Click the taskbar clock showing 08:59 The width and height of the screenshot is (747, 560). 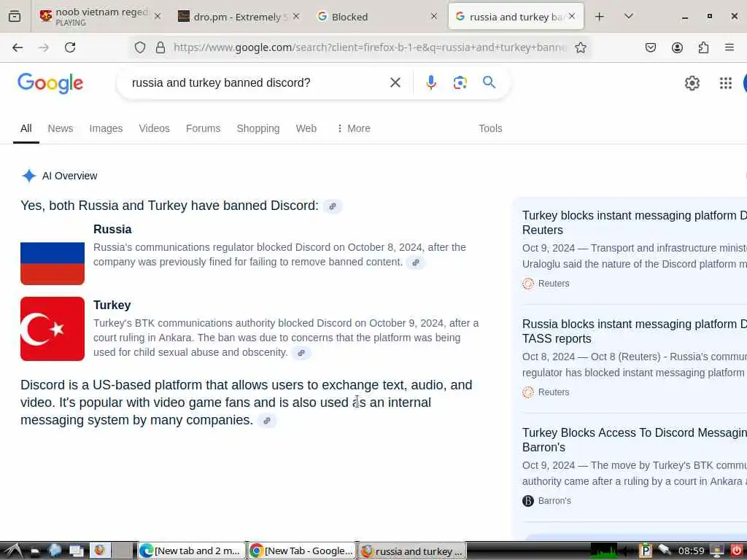pos(692,551)
